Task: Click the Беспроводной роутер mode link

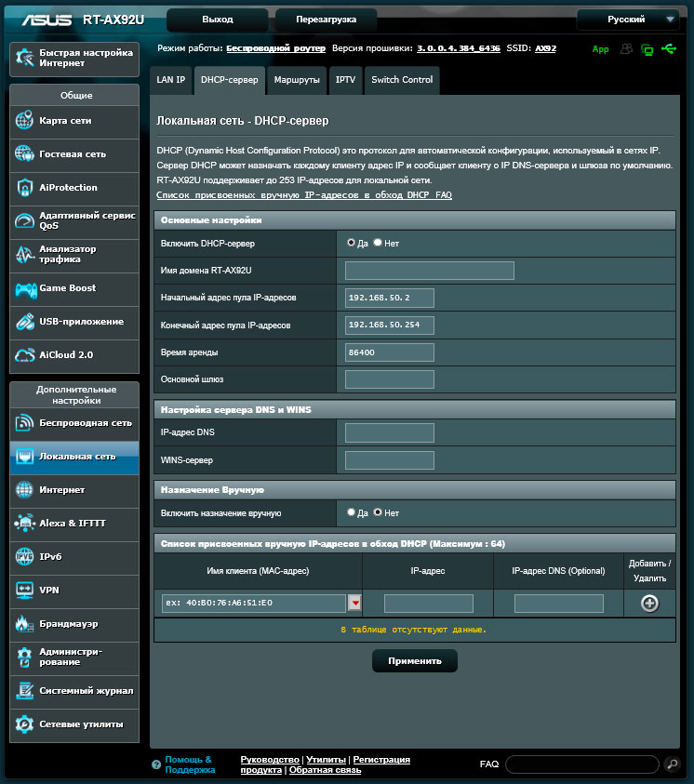Action: click(276, 48)
